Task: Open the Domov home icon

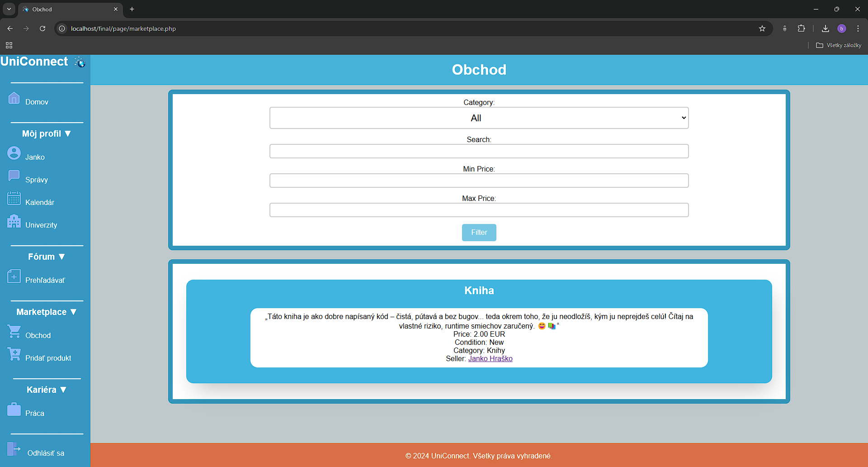Action: click(14, 98)
